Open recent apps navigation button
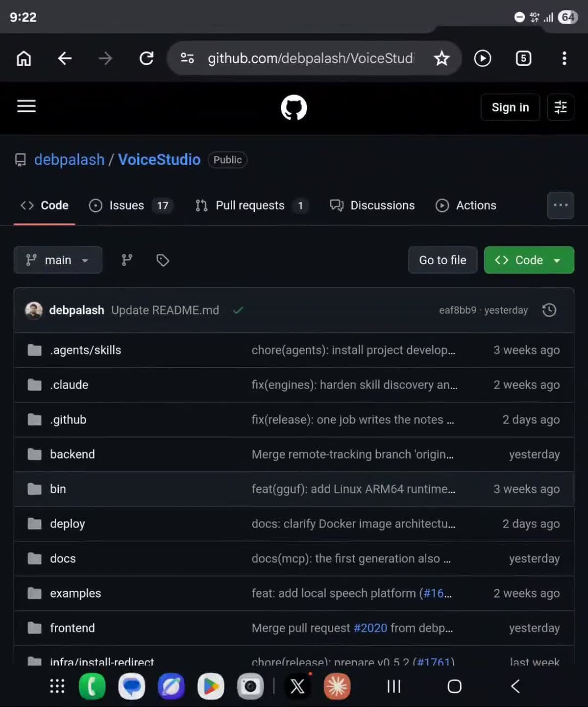The width and height of the screenshot is (588, 707). [394, 686]
